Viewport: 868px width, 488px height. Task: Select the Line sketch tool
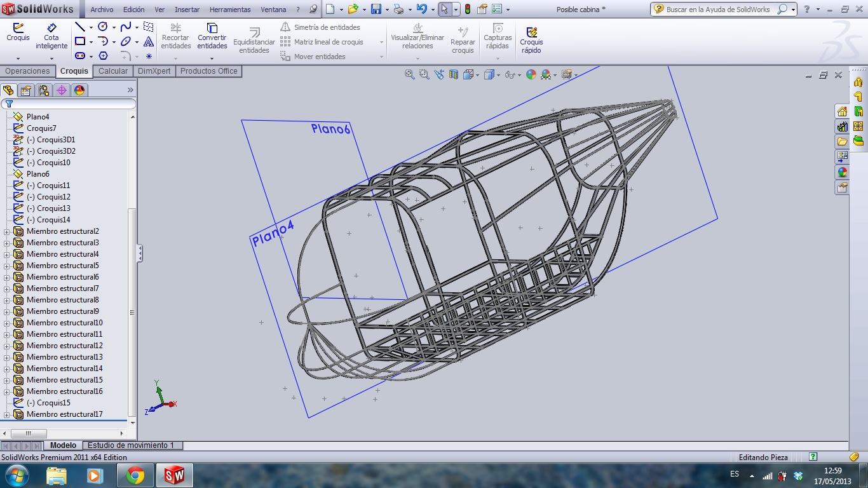[x=80, y=27]
